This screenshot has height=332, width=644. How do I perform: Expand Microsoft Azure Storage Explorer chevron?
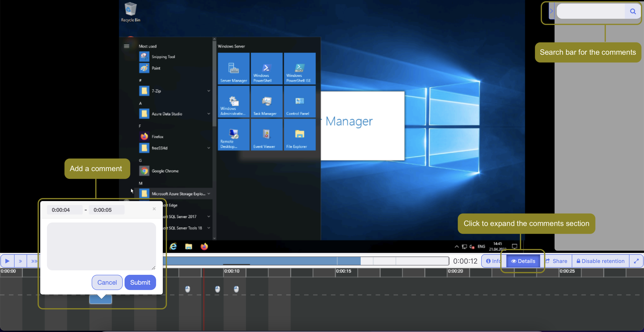(208, 194)
